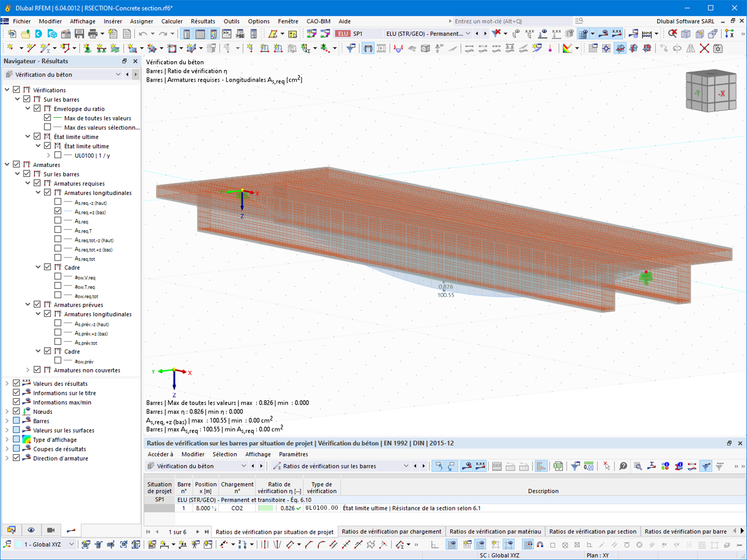Go to next table page arrow

198,532
